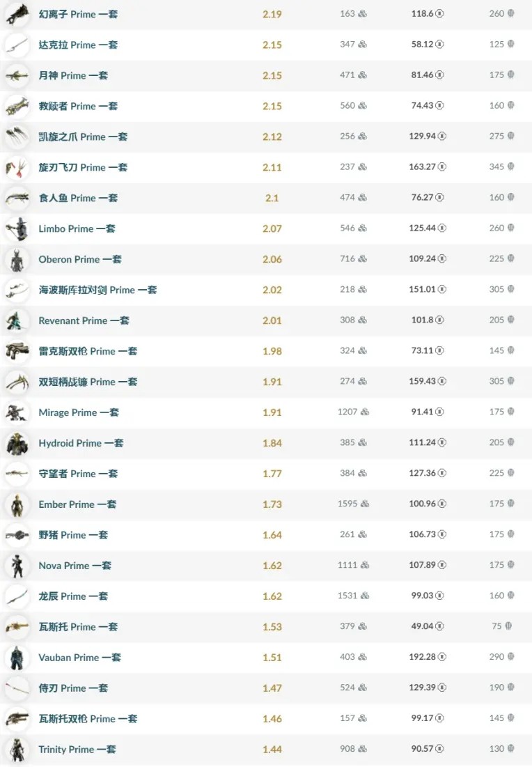532x767 pixels.
Task: Click the 1.98 ratio value for 雷克斯双枪
Action: [x=272, y=351]
